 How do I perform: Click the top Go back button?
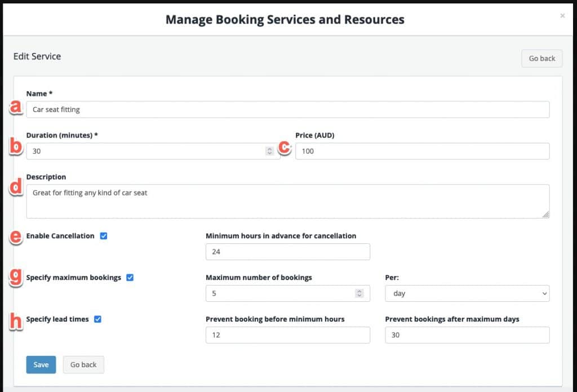[x=541, y=58]
